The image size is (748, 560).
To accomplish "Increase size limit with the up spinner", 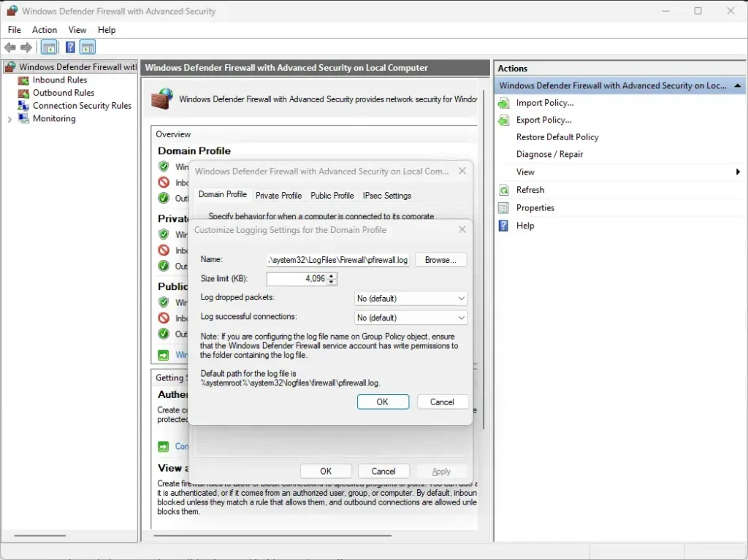I will [x=332, y=276].
